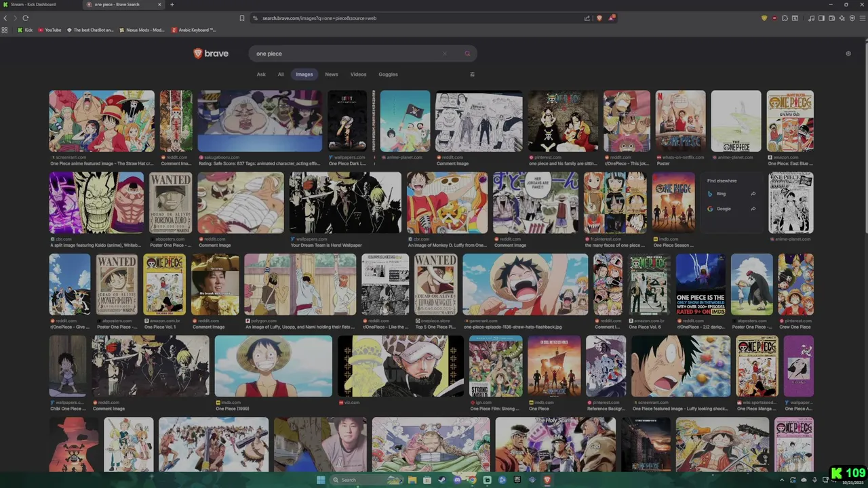
Task: Bookmark this page using the bookmark icon
Action: pyautogui.click(x=242, y=18)
